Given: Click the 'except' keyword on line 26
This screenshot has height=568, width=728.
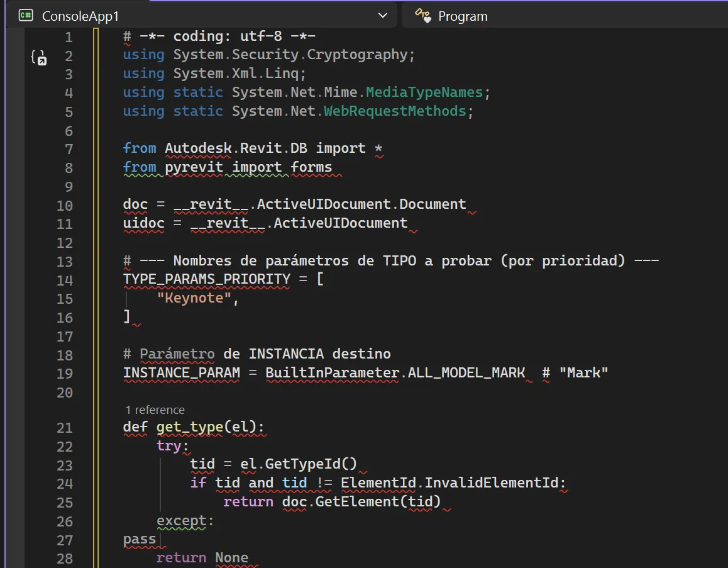Looking at the screenshot, I should point(181,521).
